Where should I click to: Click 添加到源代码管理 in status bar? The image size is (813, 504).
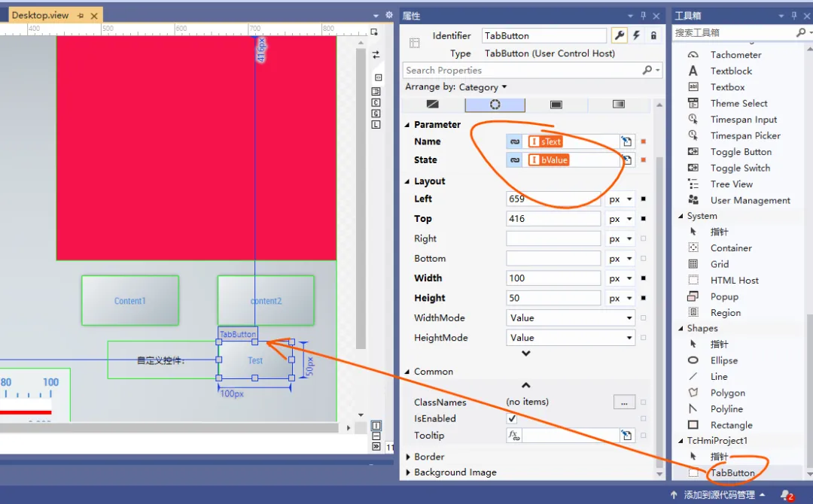pos(719,495)
